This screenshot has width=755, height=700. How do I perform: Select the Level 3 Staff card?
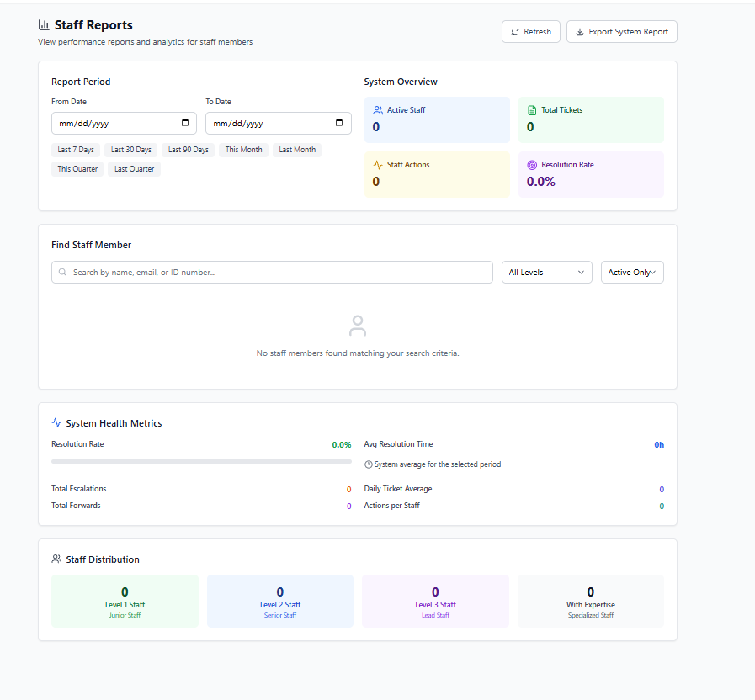[x=435, y=601]
